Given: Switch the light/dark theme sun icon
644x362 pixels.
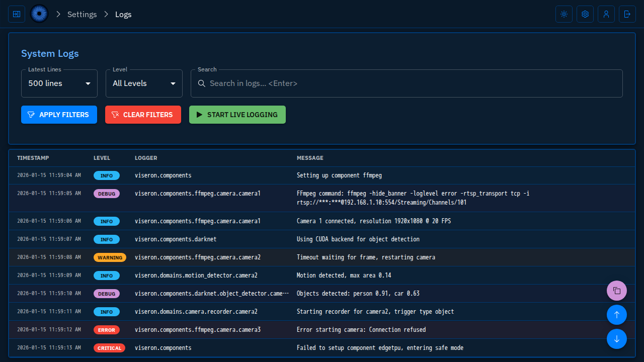Looking at the screenshot, I should pyautogui.click(x=564, y=14).
